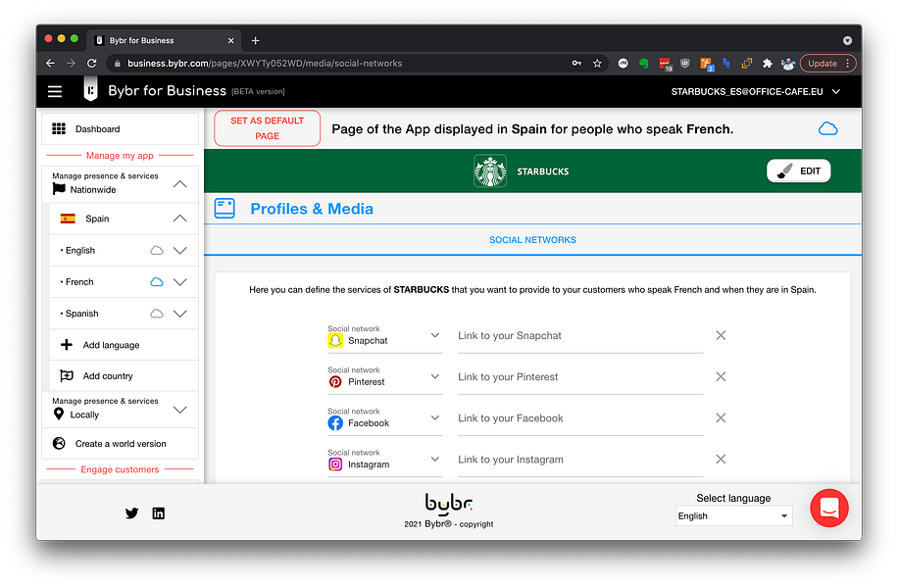Image resolution: width=898 pixels, height=588 pixels.
Task: Open a new browser tab
Action: 256,40
